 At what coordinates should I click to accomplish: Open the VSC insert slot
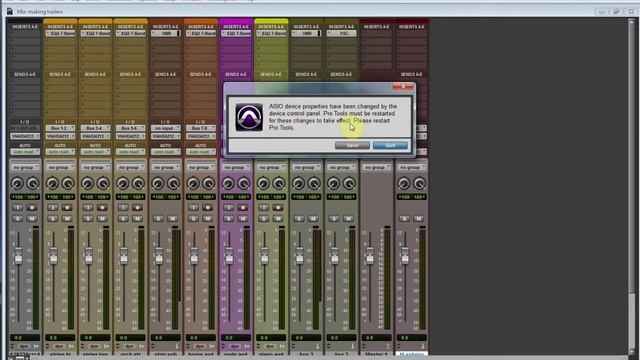click(341, 33)
